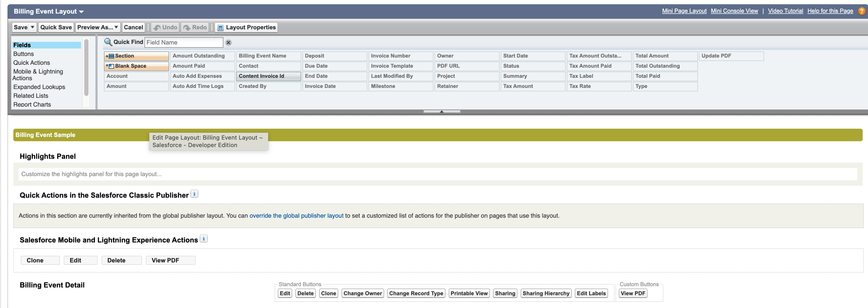The height and width of the screenshot is (308, 868).
Task: Select the Blank Space palette item
Action: pos(136,66)
